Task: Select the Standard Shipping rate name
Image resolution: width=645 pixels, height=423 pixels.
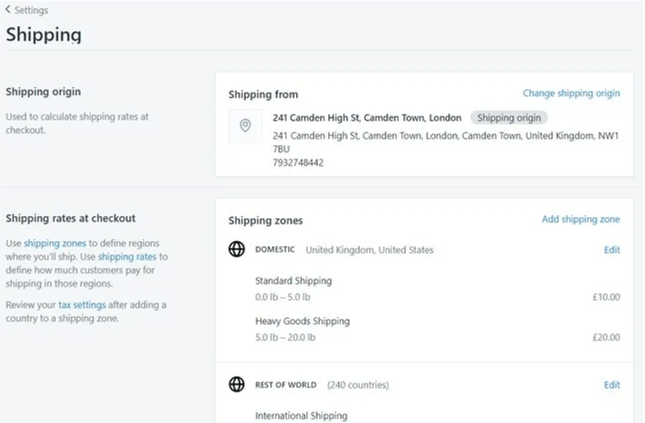Action: coord(293,281)
